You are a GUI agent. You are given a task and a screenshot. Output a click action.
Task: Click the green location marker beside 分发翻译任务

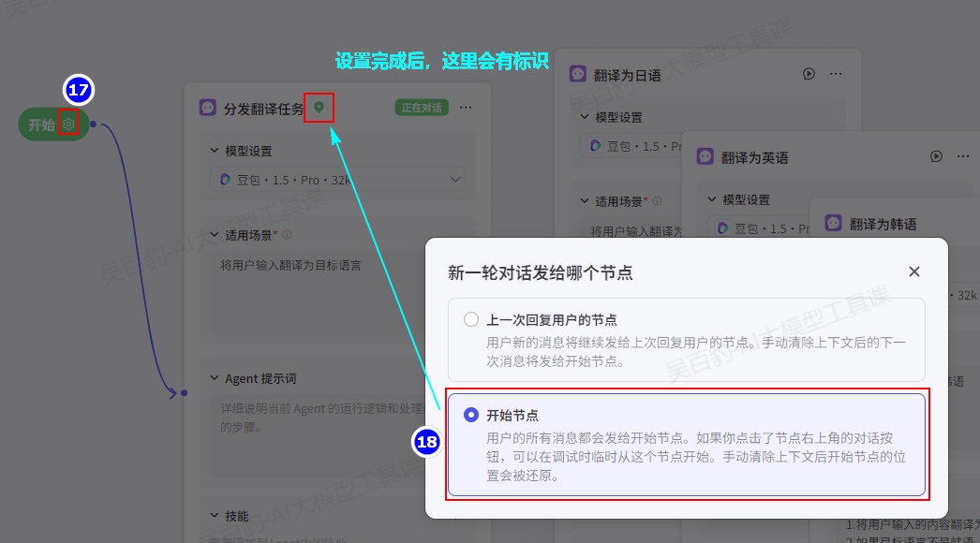click(x=319, y=108)
